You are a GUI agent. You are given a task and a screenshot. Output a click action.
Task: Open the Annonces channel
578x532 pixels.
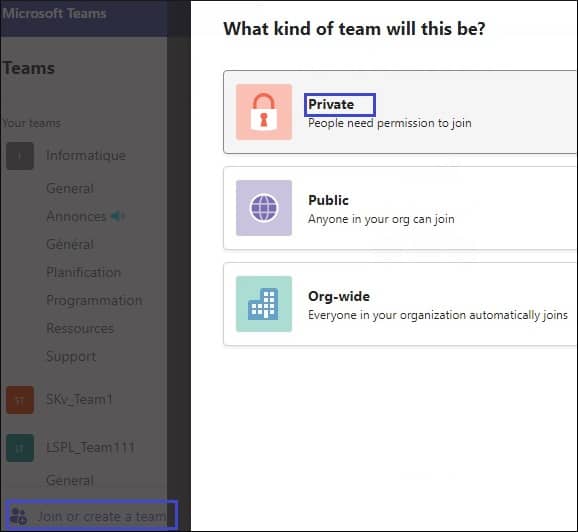tap(76, 216)
